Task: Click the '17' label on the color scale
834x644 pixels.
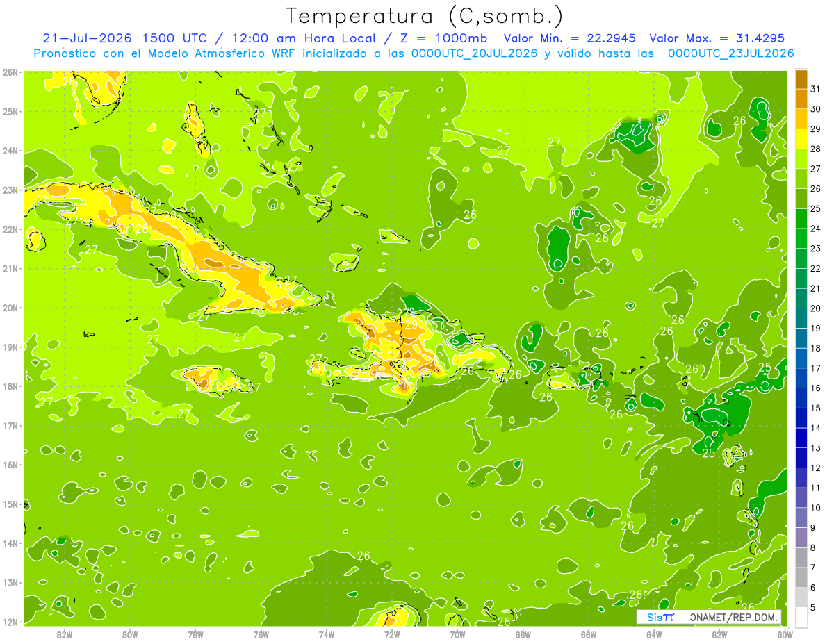Action: [815, 368]
